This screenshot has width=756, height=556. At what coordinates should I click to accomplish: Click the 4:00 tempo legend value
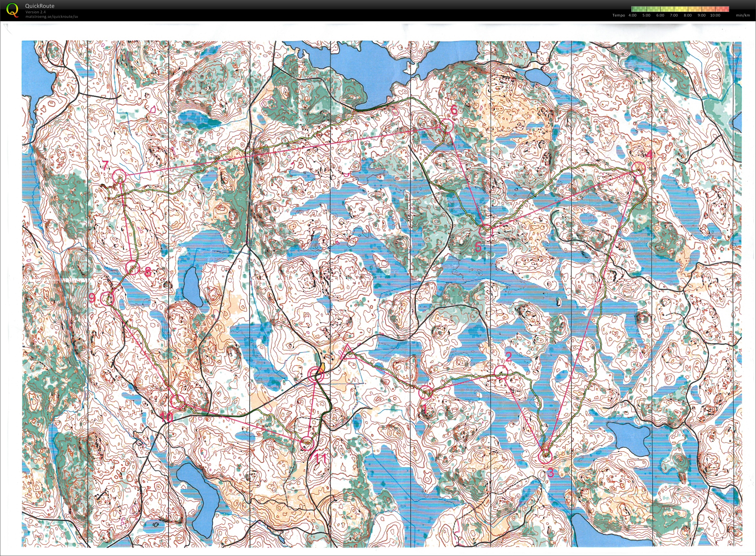click(x=632, y=15)
